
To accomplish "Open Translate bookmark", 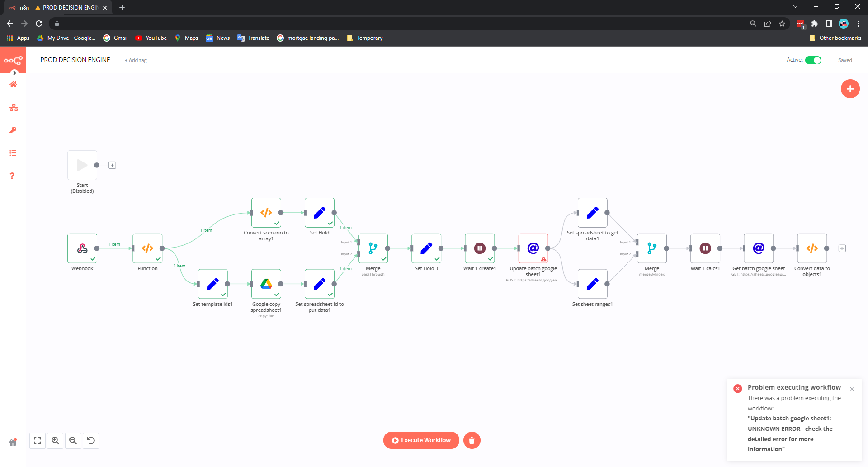I will tap(253, 38).
